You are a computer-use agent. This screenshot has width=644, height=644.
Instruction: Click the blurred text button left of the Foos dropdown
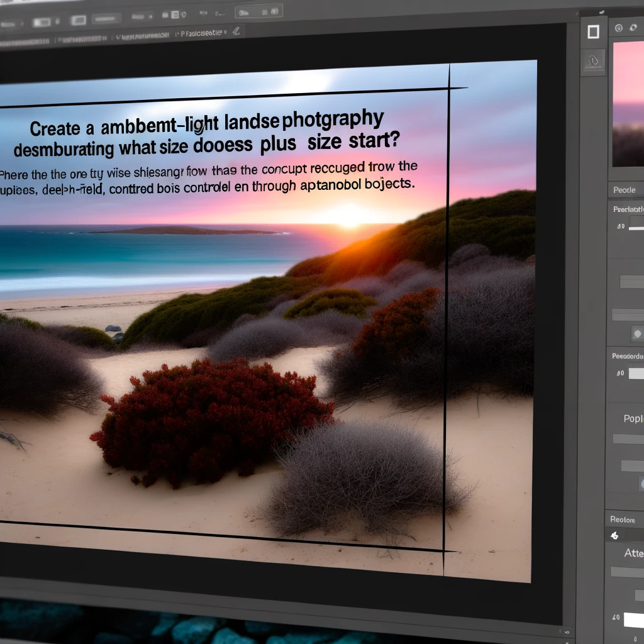(106, 19)
